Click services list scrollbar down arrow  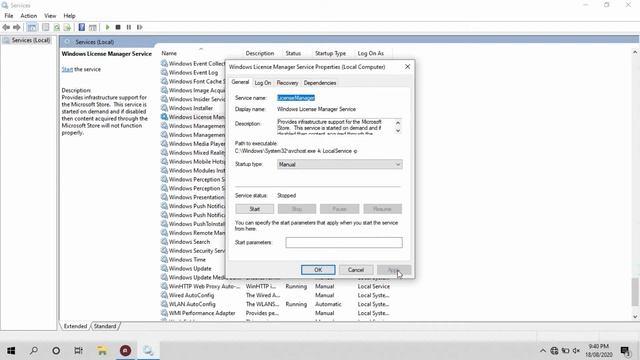click(635, 317)
